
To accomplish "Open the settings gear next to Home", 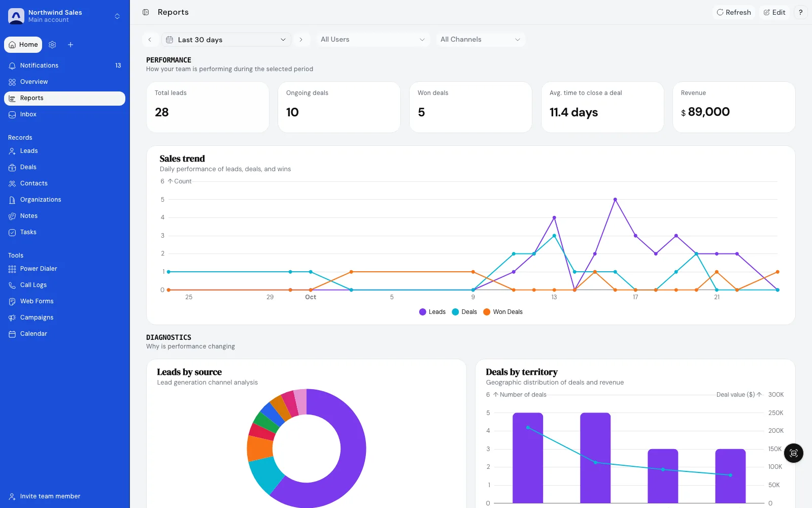I will tap(52, 45).
